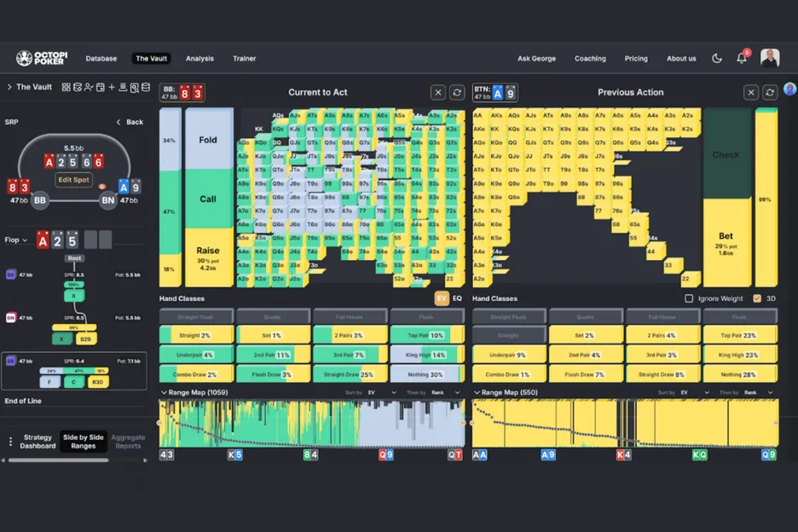Open the Flop street dropdown

click(x=15, y=240)
